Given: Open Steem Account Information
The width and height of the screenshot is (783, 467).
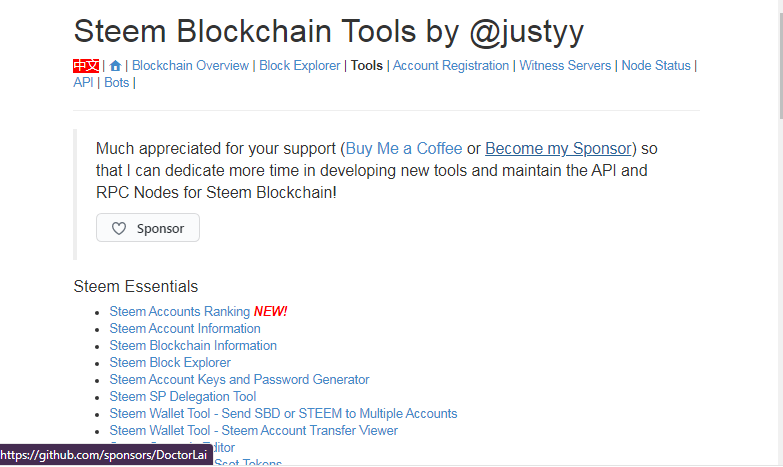Looking at the screenshot, I should coord(185,329).
